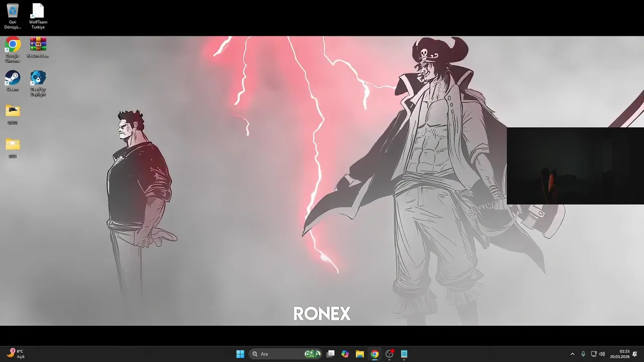Screen dimensions: 644x362
Task: Click the microphone icon in system tray
Action: coord(583,354)
